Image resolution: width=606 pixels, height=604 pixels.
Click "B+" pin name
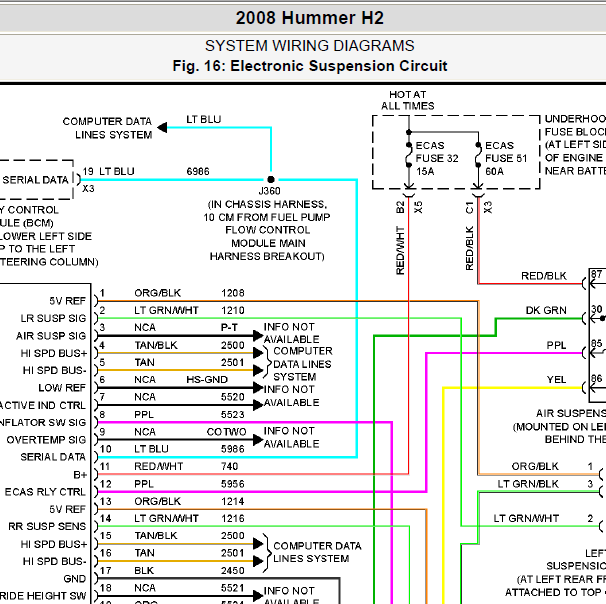[80, 475]
